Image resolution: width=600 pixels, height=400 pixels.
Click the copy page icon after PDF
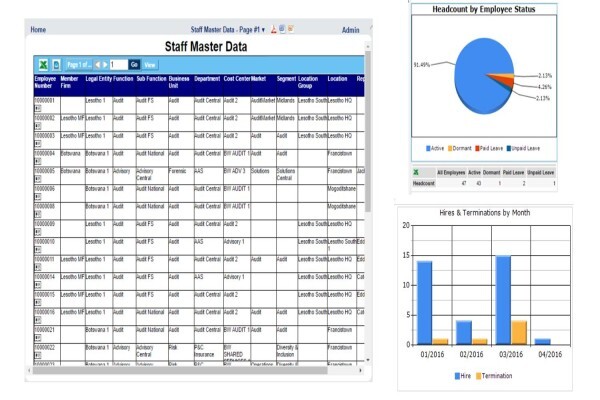(x=282, y=29)
